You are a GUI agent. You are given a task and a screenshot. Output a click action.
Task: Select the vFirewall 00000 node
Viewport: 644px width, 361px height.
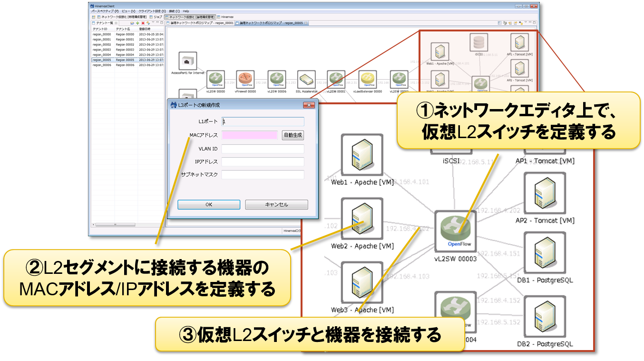(245, 79)
